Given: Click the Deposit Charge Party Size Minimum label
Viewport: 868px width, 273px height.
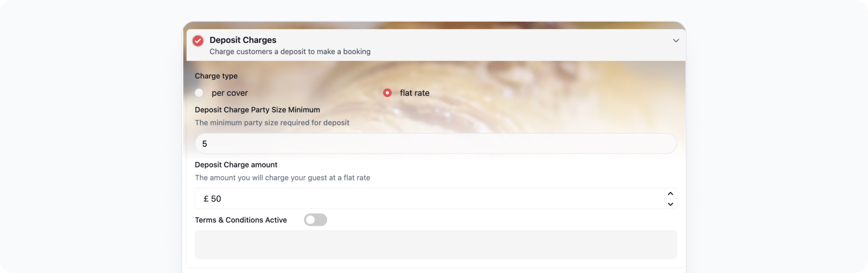Looking at the screenshot, I should click(257, 109).
